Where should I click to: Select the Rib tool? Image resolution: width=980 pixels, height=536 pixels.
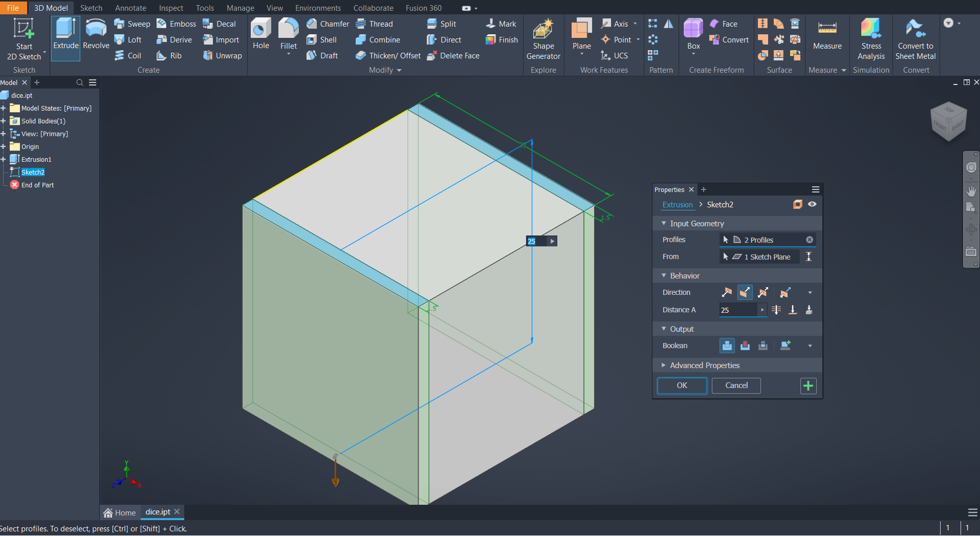pyautogui.click(x=169, y=56)
